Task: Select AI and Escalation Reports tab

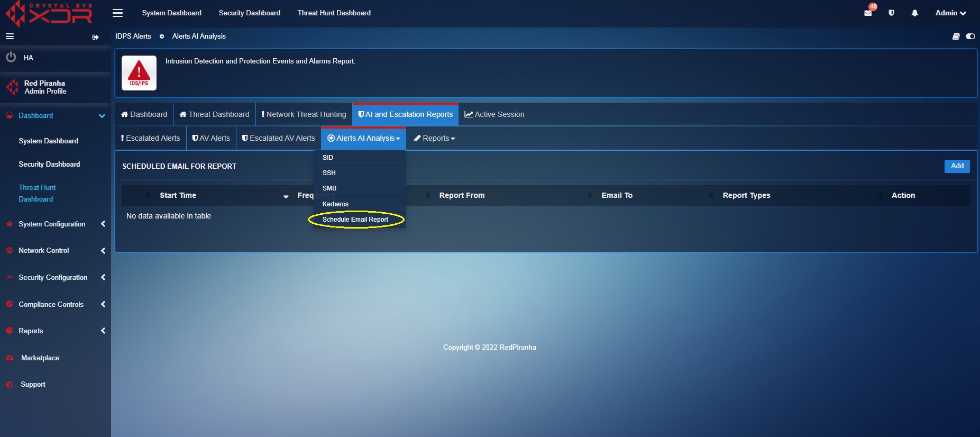Action: click(405, 114)
